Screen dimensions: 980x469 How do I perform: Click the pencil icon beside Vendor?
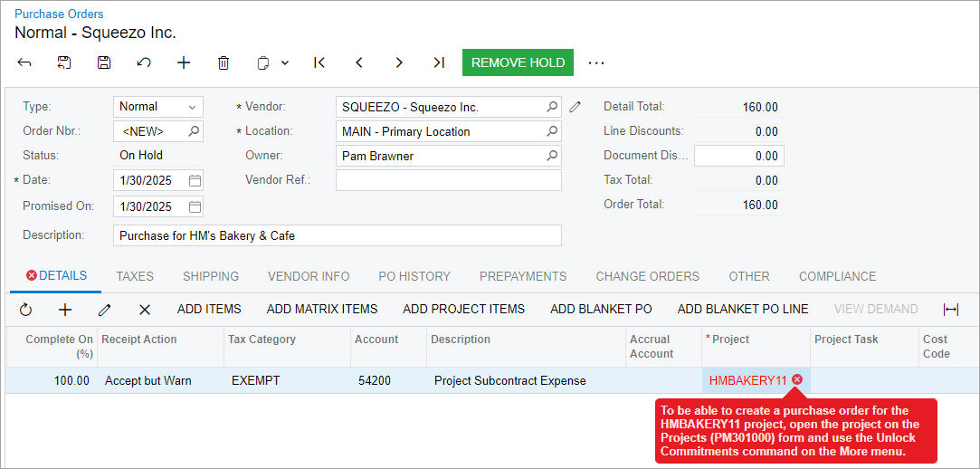pyautogui.click(x=575, y=107)
